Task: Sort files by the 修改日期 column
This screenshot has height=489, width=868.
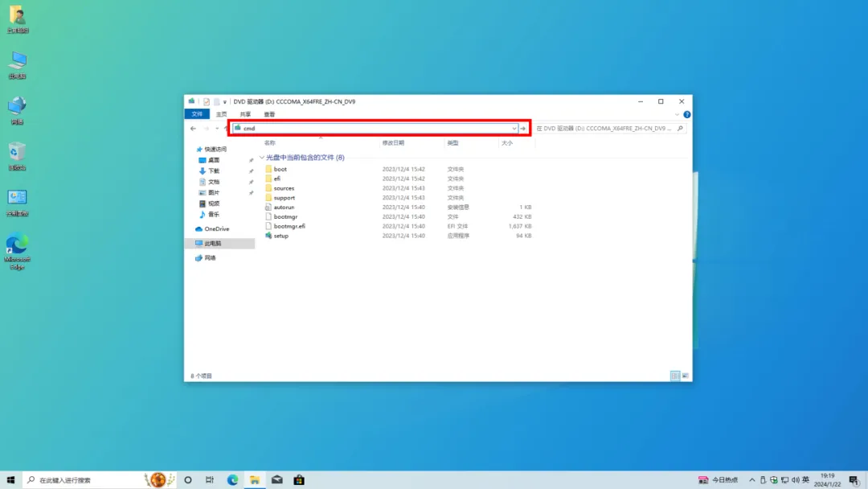Action: [394, 142]
